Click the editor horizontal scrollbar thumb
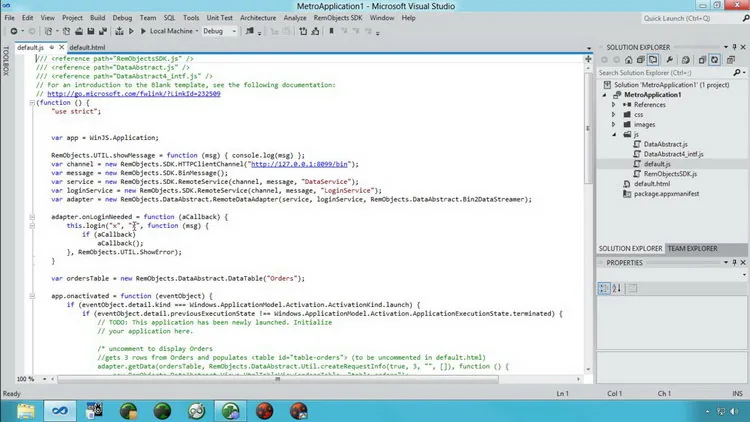The image size is (750, 422). click(277, 379)
